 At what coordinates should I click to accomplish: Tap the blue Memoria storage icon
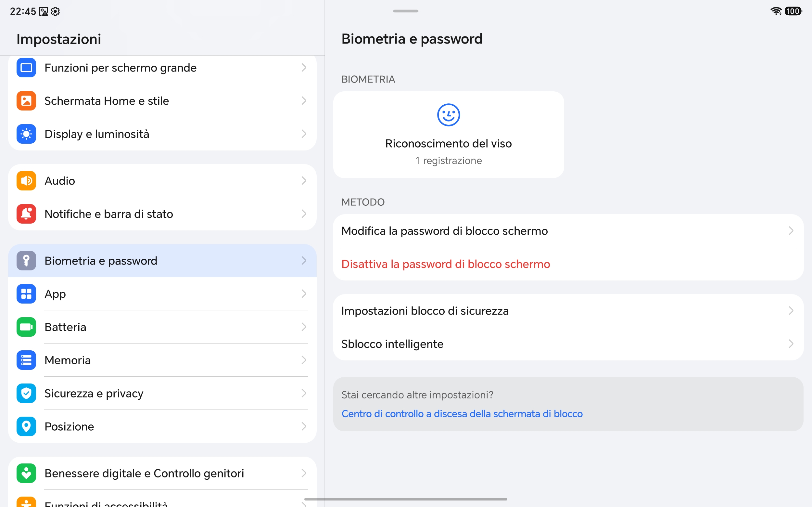pyautogui.click(x=26, y=360)
